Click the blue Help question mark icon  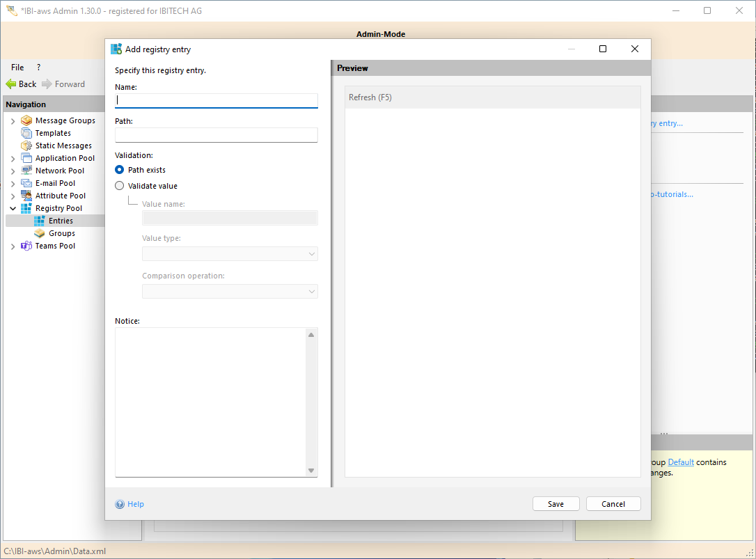(120, 504)
